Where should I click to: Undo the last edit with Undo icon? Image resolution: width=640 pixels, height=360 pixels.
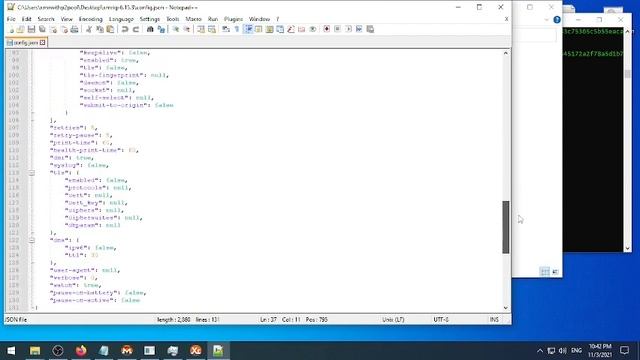click(x=125, y=29)
